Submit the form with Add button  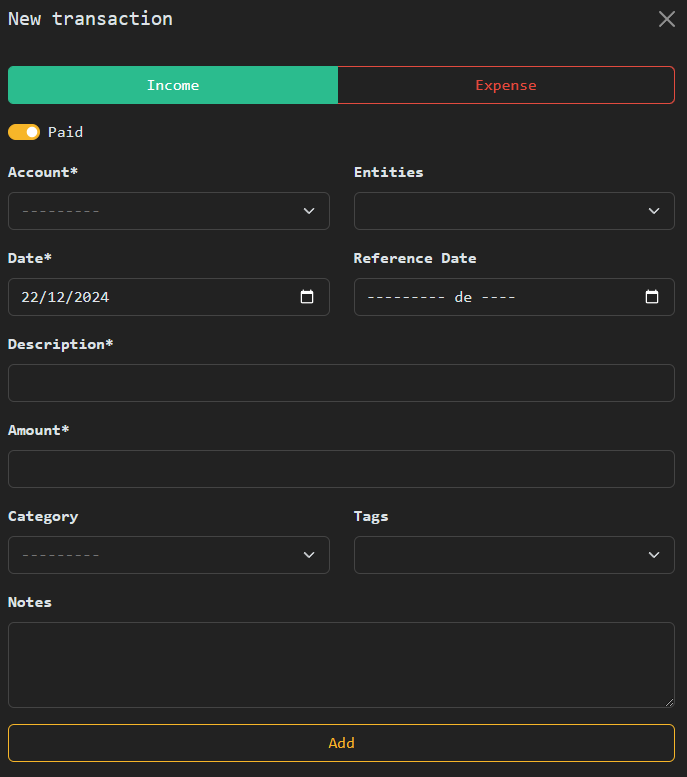341,743
